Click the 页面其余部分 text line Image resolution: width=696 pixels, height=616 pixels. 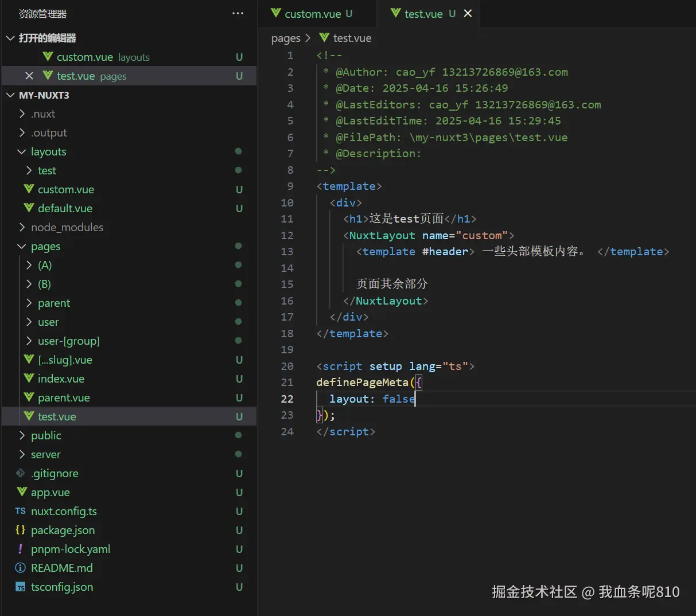392,284
